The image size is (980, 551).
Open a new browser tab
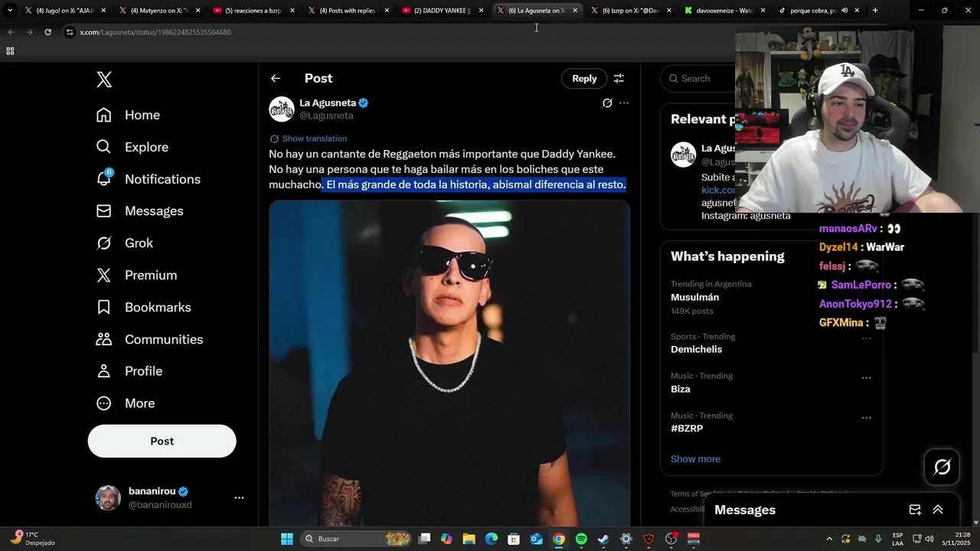click(875, 11)
